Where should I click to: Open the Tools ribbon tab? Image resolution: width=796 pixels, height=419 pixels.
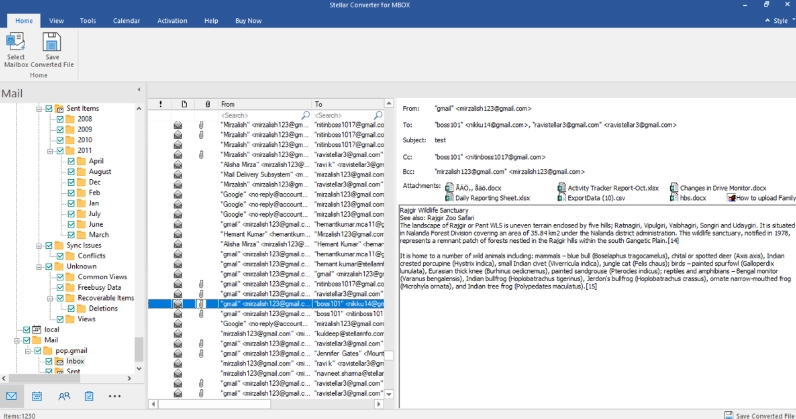(87, 21)
